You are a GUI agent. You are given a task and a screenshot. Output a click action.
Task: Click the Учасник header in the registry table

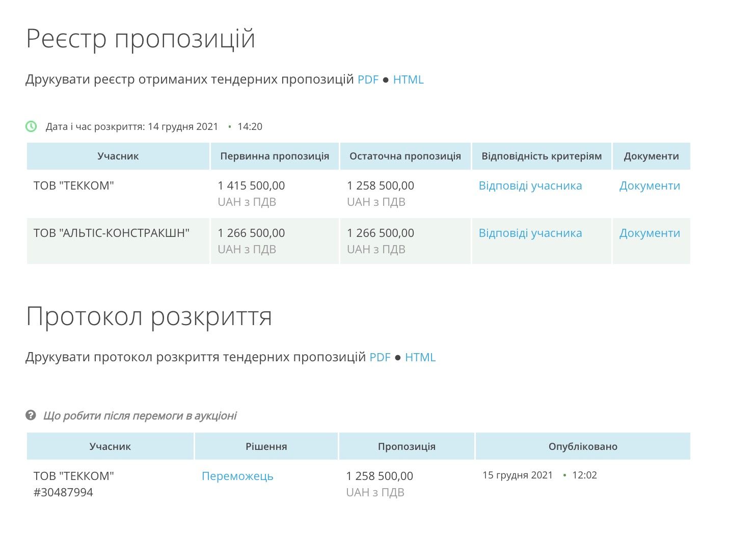point(118,156)
